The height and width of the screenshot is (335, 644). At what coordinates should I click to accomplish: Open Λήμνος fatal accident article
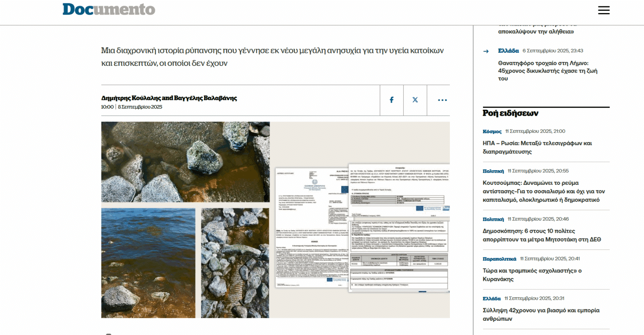pos(547,70)
